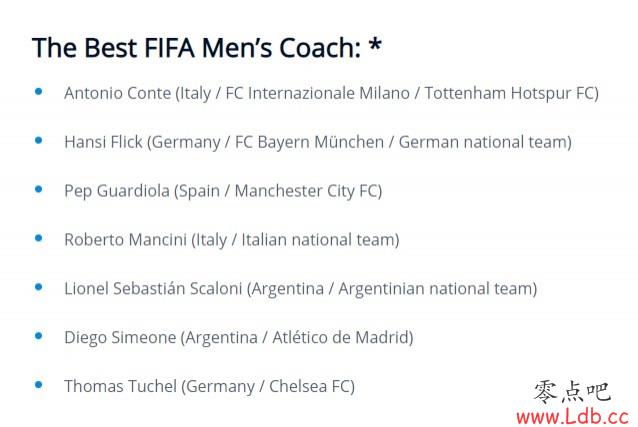
Task: Select the Antonio Conte entry
Action: [x=331, y=94]
